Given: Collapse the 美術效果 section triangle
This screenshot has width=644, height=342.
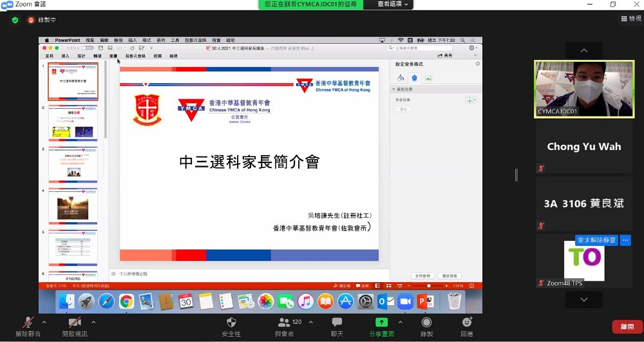Looking at the screenshot, I should 393,89.
